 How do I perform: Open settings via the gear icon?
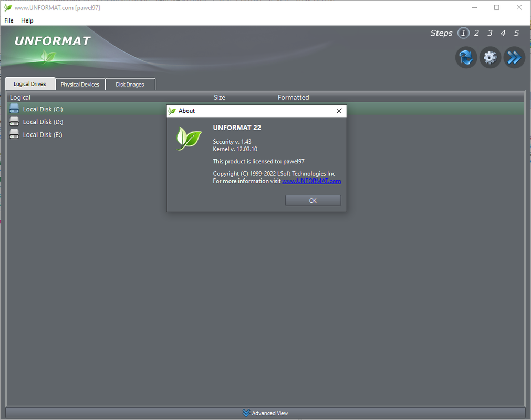coord(490,58)
